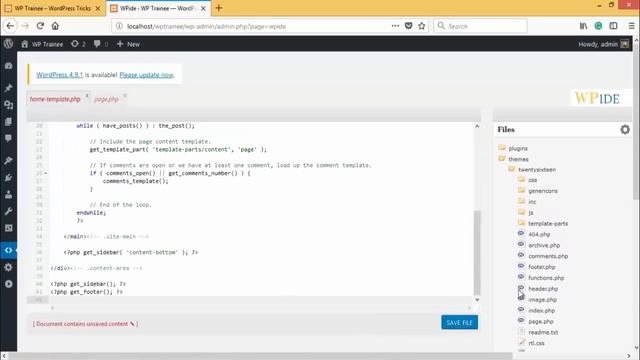Open Appearance brush icon in sidebar
This screenshot has height=360, width=640.
pyautogui.click(x=9, y=160)
